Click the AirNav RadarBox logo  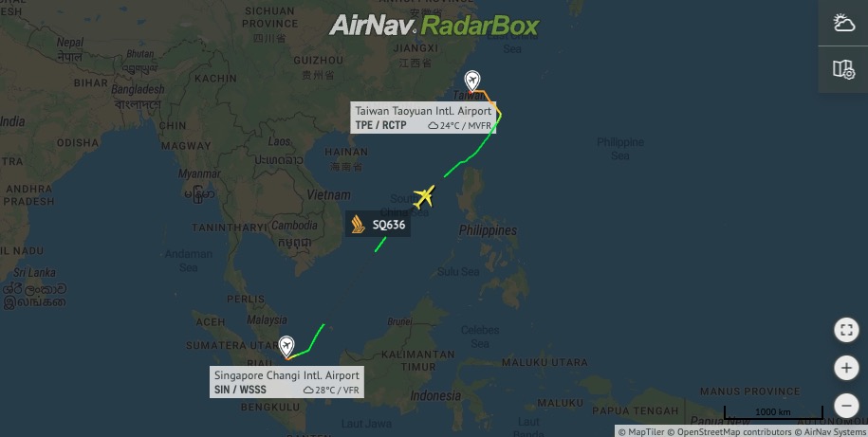coord(434,26)
